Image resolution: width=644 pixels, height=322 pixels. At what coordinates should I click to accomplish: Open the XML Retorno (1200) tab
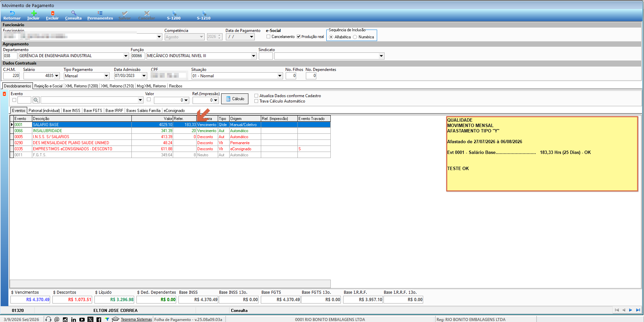(x=82, y=86)
